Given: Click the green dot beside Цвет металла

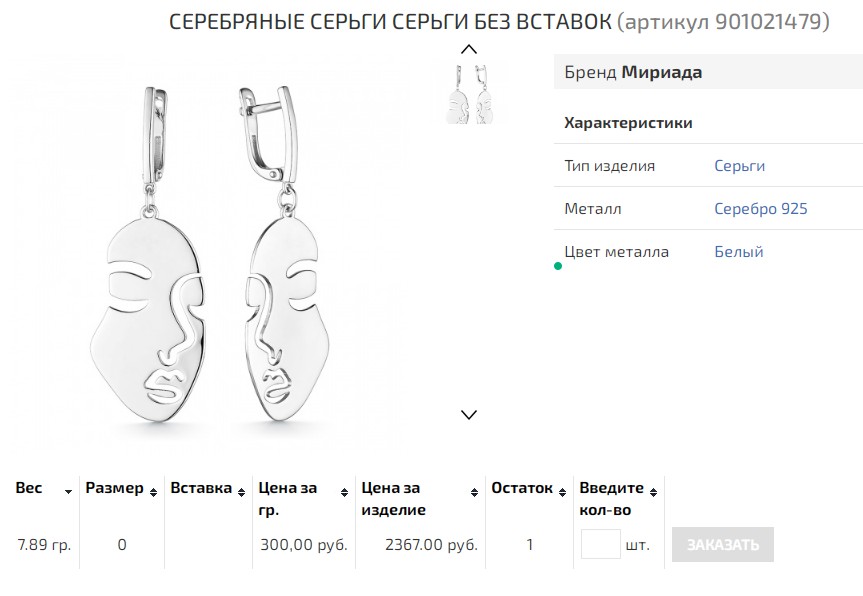Looking at the screenshot, I should click(558, 266).
